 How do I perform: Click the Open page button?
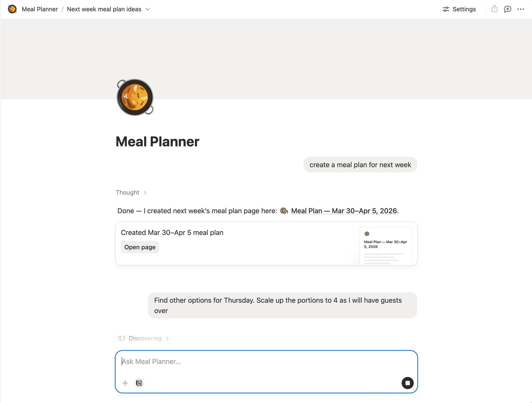coord(140,247)
